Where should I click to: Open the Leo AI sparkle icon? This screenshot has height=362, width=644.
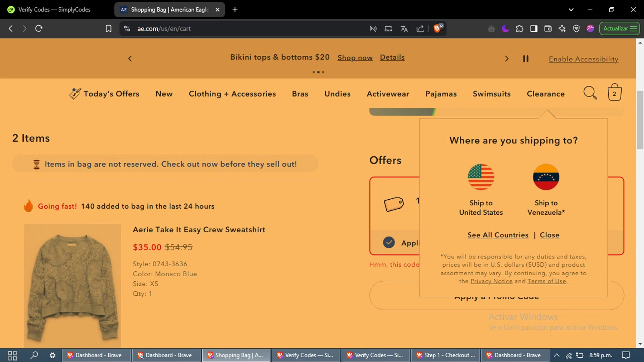[x=562, y=29]
